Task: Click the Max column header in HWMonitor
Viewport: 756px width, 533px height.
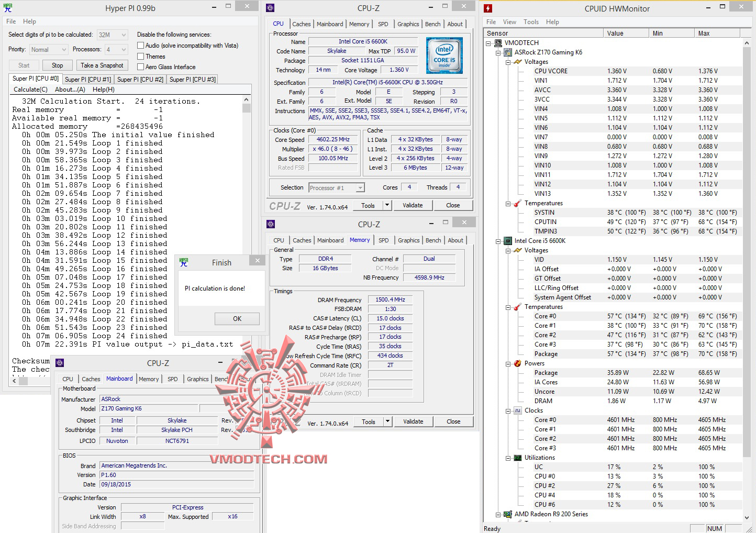Action: (717, 33)
